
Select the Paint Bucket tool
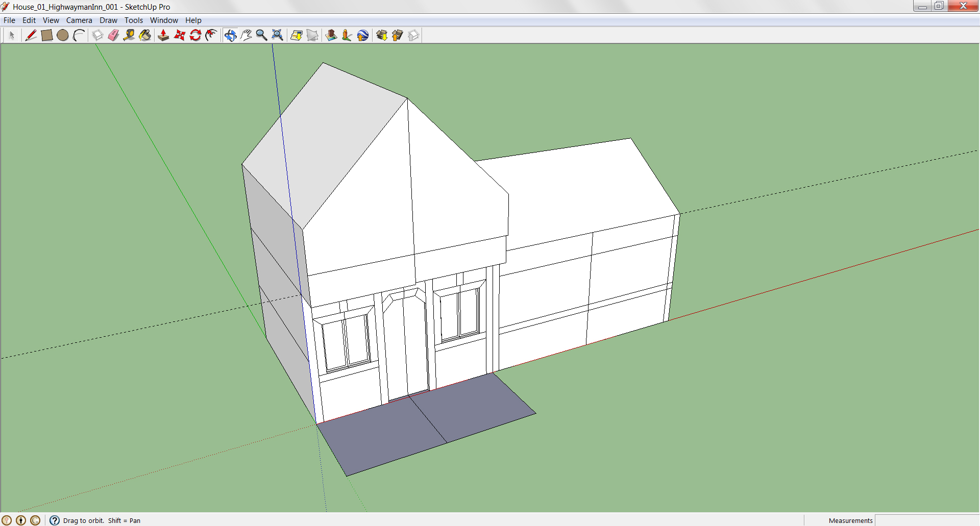pos(145,35)
